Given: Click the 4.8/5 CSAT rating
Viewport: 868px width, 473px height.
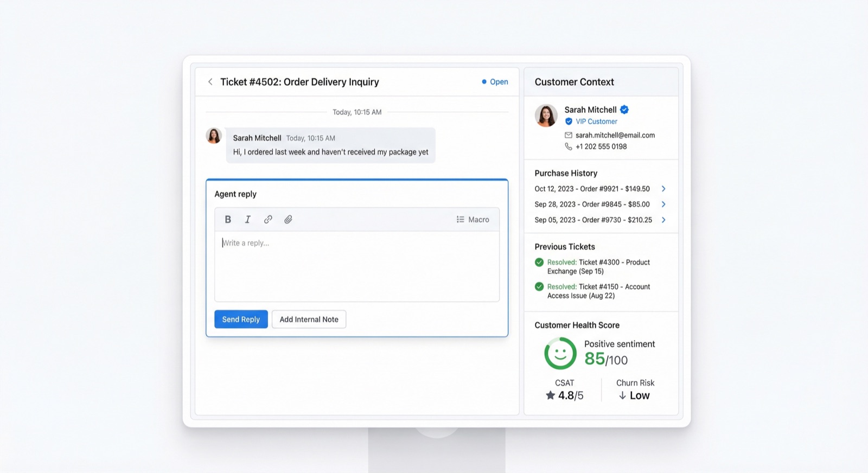Looking at the screenshot, I should point(571,396).
